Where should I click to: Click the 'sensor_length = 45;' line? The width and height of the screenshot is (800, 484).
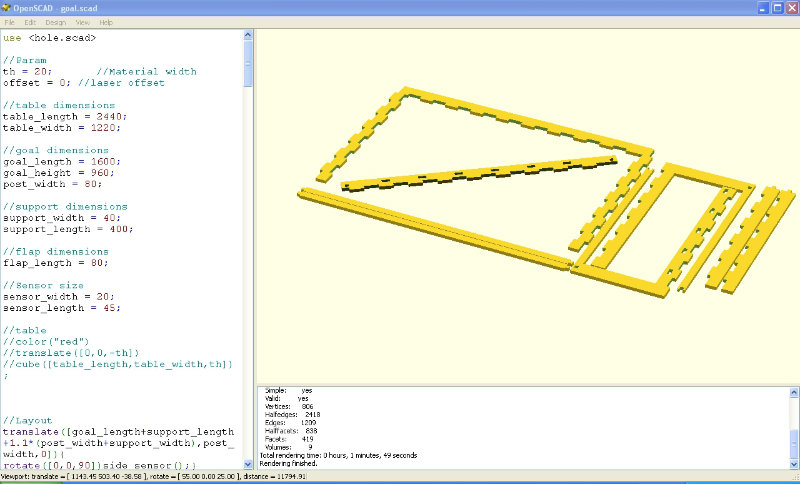pyautogui.click(x=62, y=308)
